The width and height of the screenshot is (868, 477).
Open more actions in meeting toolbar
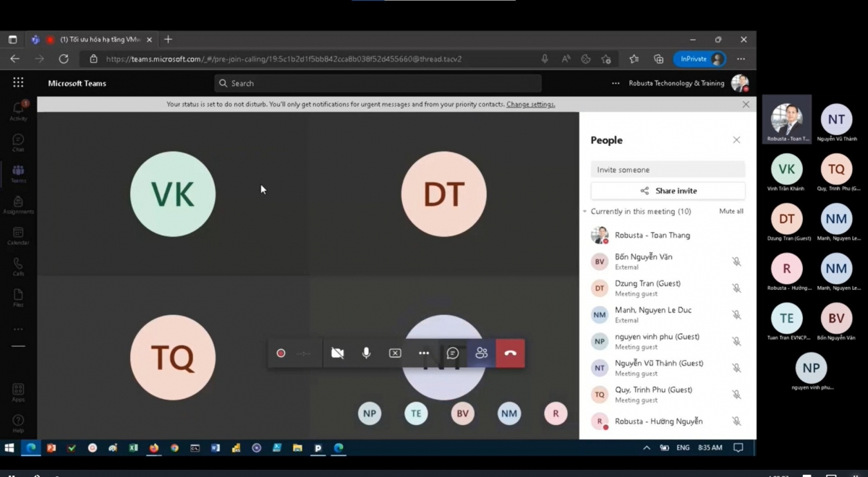pos(424,353)
